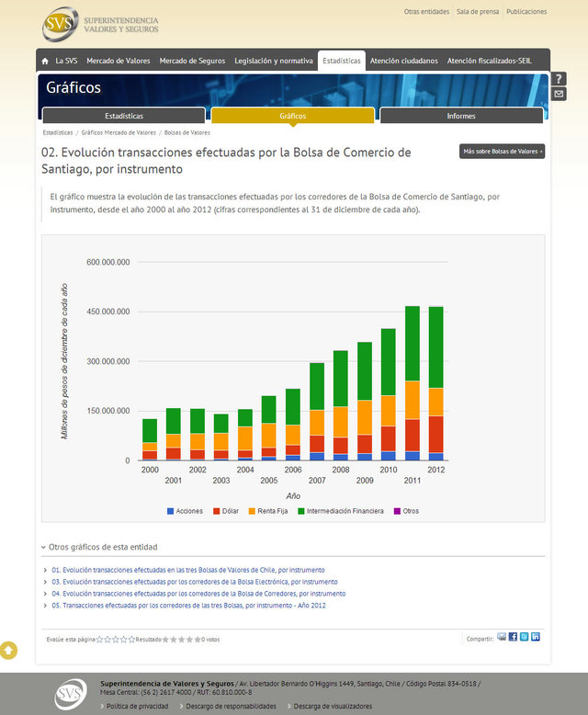
Task: Open chart 03 Bolsa Electrónica link
Action: tap(195, 582)
